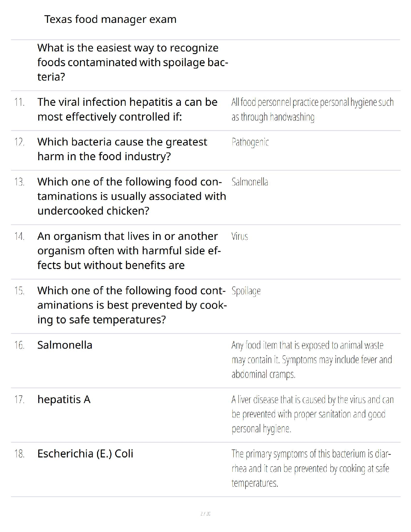Viewport: 411px width, 532px height.
Task: Click the "Pathogenic" answer
Action: [250, 142]
